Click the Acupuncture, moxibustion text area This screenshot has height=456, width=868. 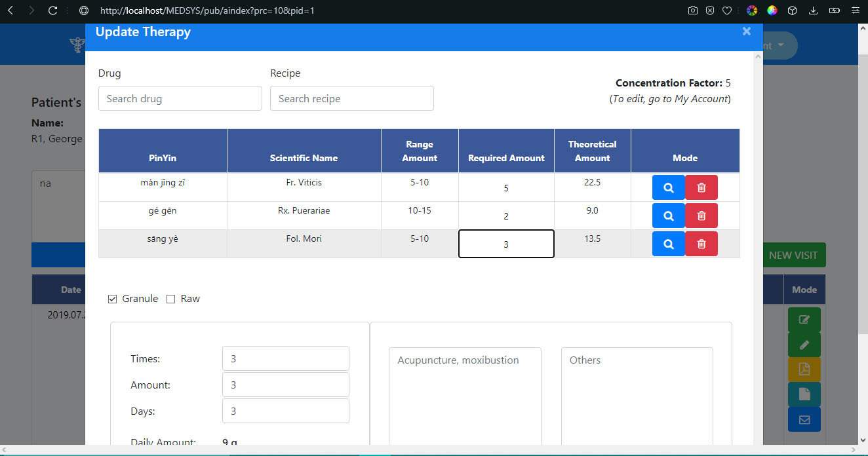coord(464,393)
